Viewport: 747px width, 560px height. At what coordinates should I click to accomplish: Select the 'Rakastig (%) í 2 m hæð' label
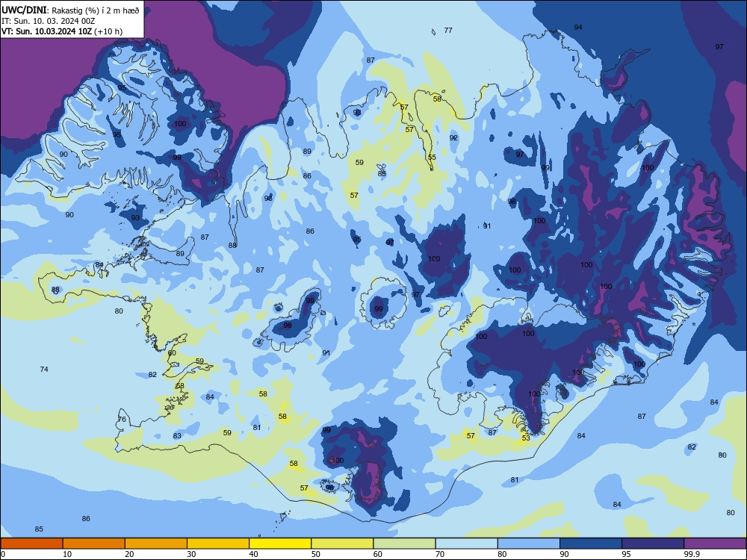coord(96,10)
